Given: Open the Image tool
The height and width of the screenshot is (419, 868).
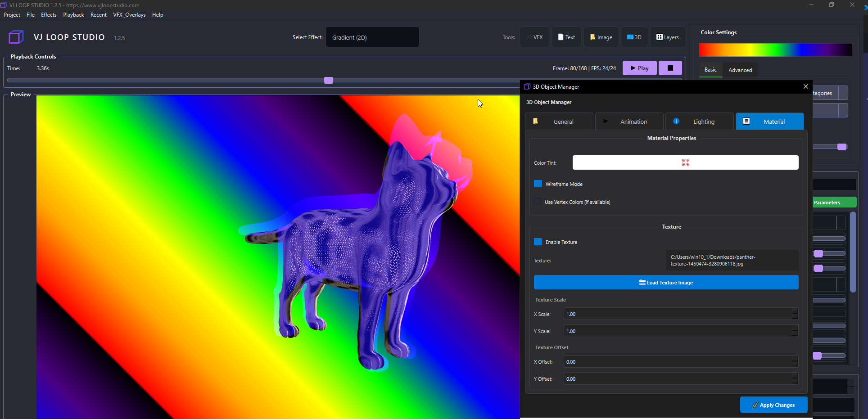Looking at the screenshot, I should pyautogui.click(x=601, y=37).
